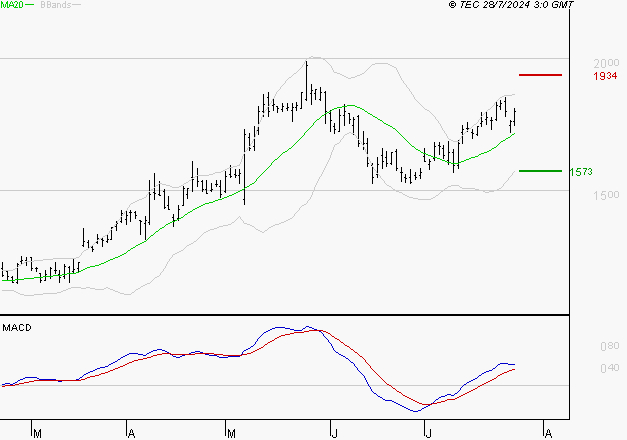Click the first M month axis label

point(37,434)
